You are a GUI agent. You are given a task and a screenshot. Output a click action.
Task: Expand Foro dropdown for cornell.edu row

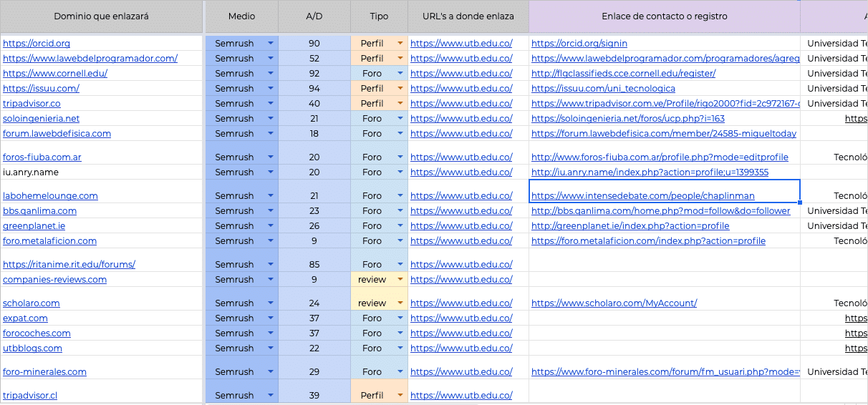pyautogui.click(x=400, y=73)
